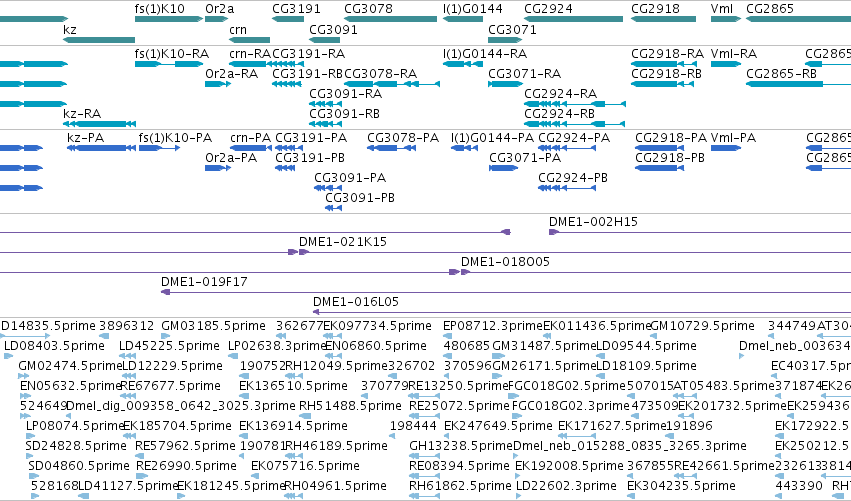
Task: Click the CG2924-PA protein label
Action: click(574, 138)
